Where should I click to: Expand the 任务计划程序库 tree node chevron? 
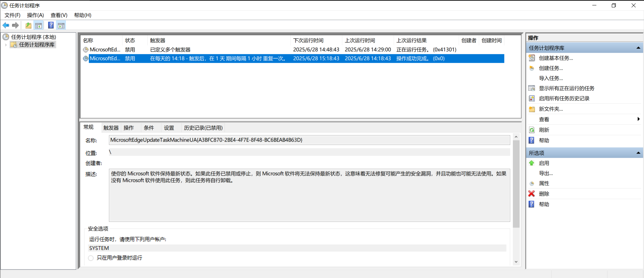pos(6,45)
